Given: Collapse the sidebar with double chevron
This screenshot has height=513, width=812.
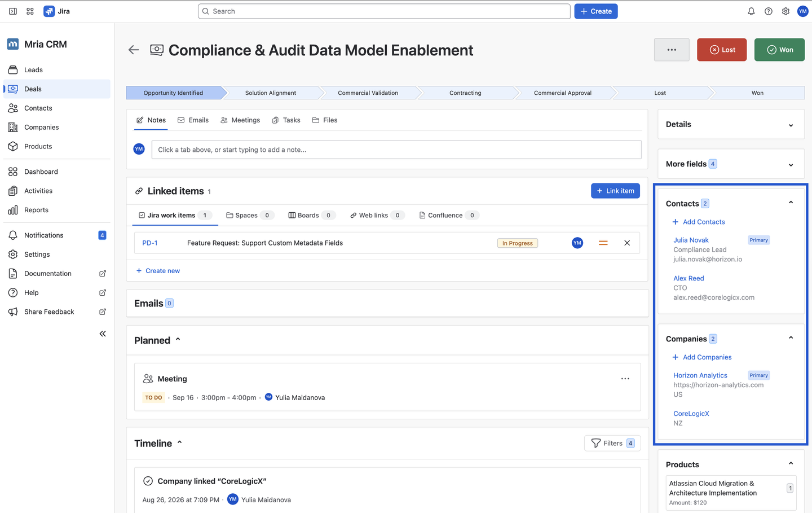Looking at the screenshot, I should (103, 334).
